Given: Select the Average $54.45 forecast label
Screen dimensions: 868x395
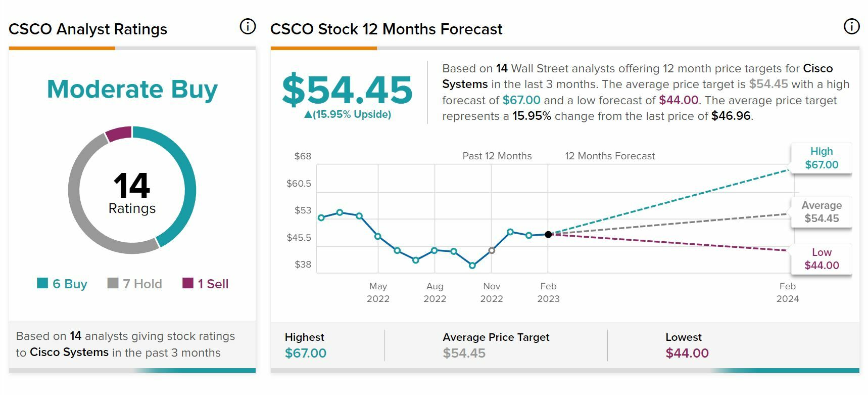Looking at the screenshot, I should pyautogui.click(x=821, y=212).
